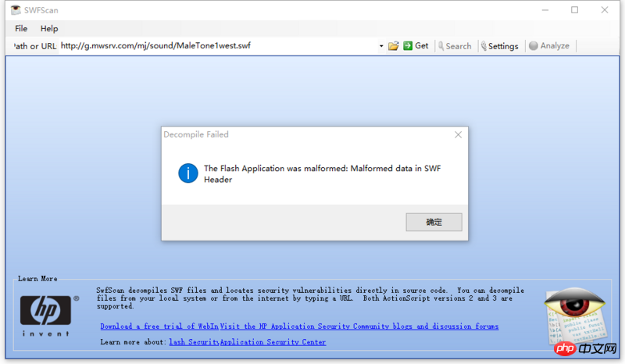Expand the URL history dropdown arrow
The width and height of the screenshot is (625, 364).
[381, 46]
